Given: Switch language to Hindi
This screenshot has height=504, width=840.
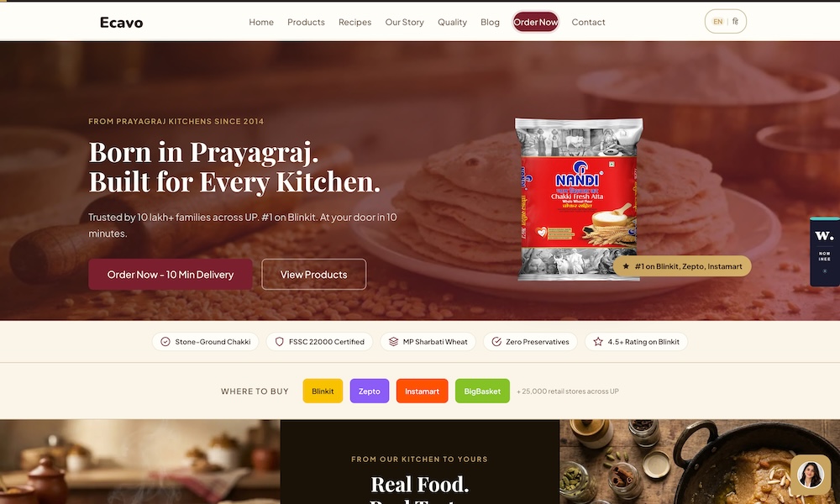Looking at the screenshot, I should tap(735, 22).
